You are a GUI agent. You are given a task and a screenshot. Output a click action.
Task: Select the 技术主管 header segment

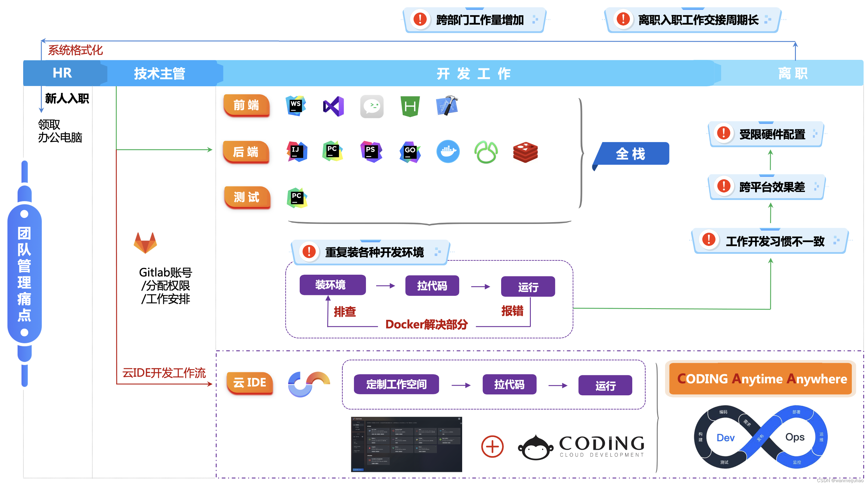pos(160,73)
